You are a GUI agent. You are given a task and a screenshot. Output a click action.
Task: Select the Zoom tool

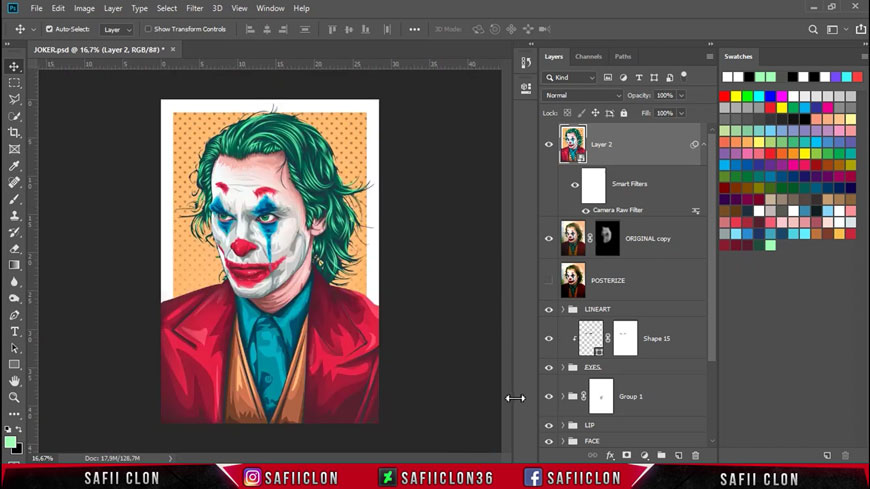click(14, 397)
